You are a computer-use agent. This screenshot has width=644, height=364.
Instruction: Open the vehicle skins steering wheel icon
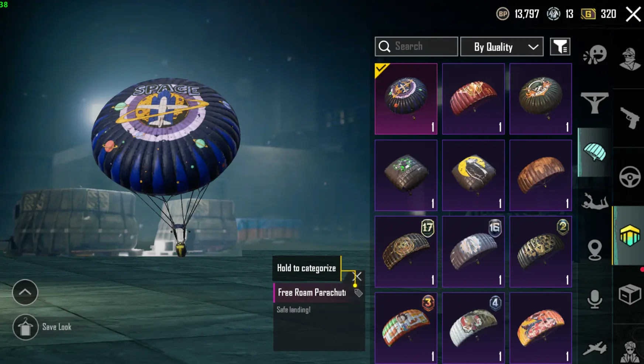pyautogui.click(x=630, y=177)
